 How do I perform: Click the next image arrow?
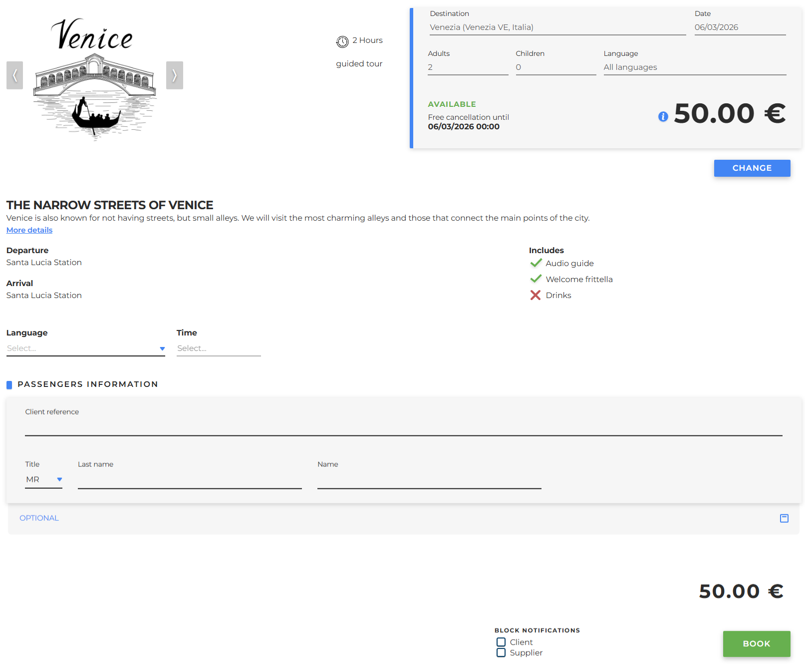pyautogui.click(x=174, y=75)
